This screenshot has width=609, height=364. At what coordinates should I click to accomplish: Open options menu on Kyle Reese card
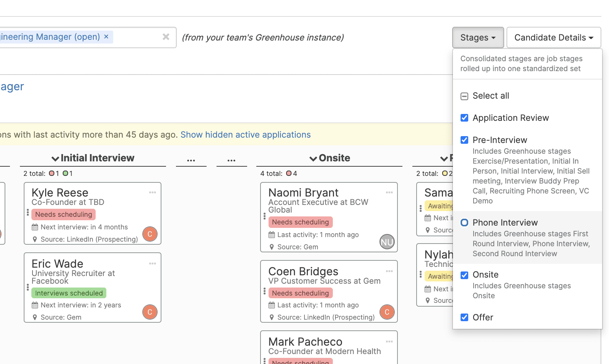click(x=153, y=192)
